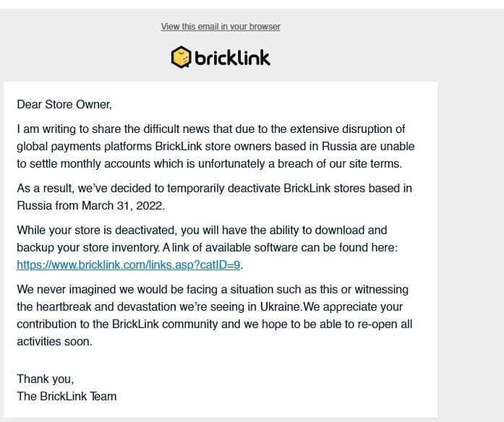Click the phrase "temporarily deactivate"
The image size is (504, 422).
[x=223, y=189]
